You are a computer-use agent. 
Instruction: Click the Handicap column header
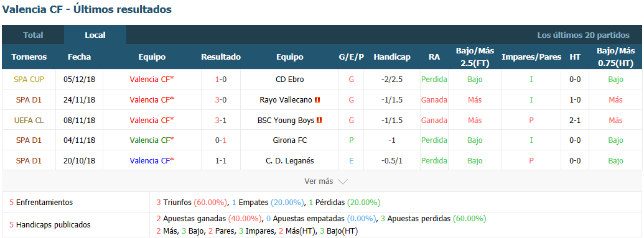392,57
